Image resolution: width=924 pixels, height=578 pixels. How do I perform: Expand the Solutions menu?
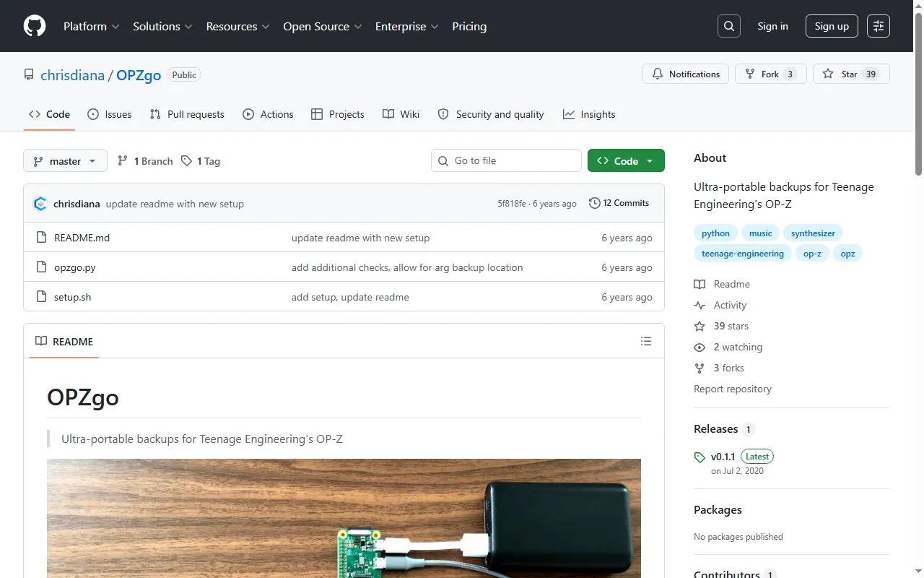point(162,26)
